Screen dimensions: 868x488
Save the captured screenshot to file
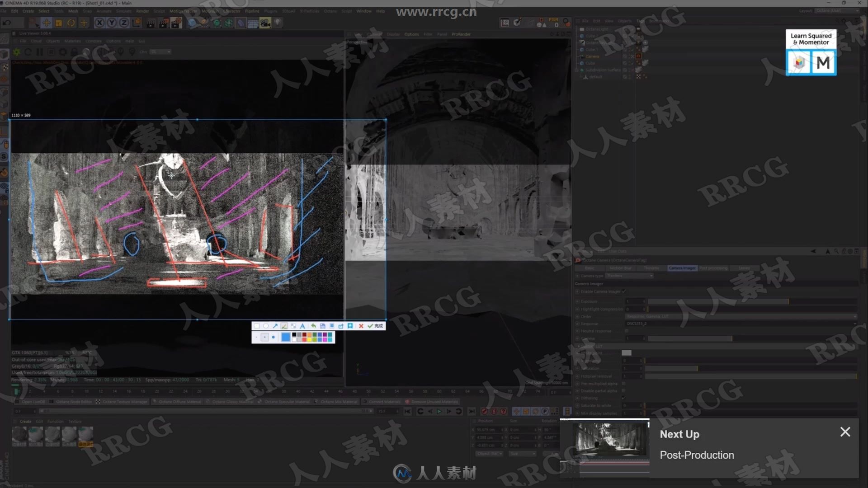[x=323, y=326]
